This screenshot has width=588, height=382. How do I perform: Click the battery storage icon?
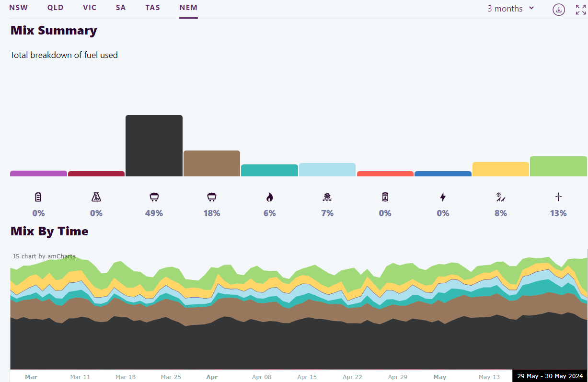click(38, 197)
